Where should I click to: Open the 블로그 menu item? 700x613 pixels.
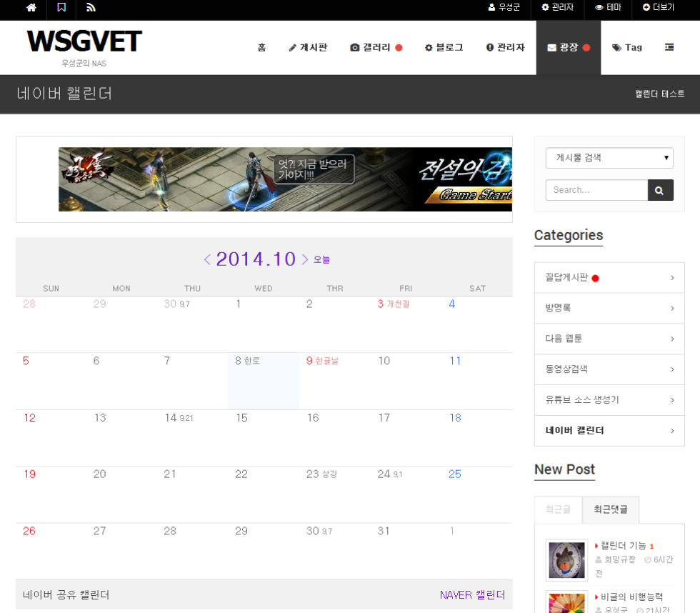[444, 48]
